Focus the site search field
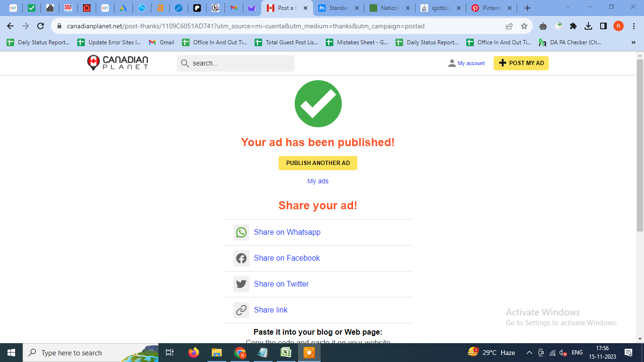This screenshot has width=644, height=362. [x=236, y=63]
